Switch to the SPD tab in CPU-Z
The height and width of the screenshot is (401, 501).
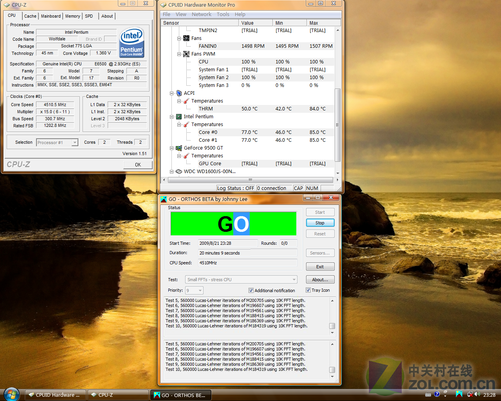[x=89, y=16]
